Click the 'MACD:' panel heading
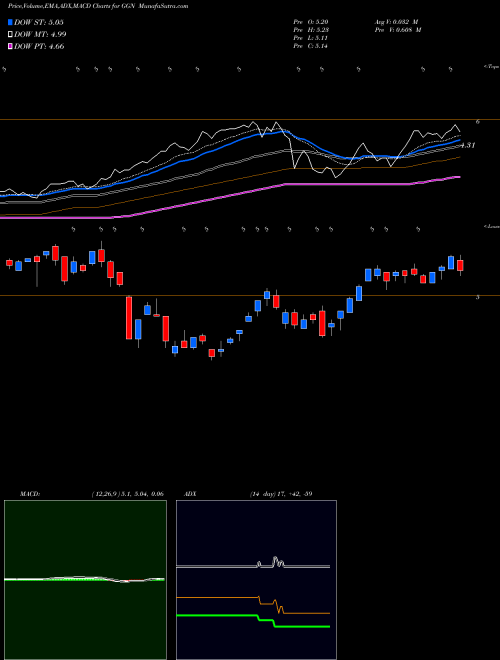This screenshot has width=500, height=660. pyautogui.click(x=30, y=494)
